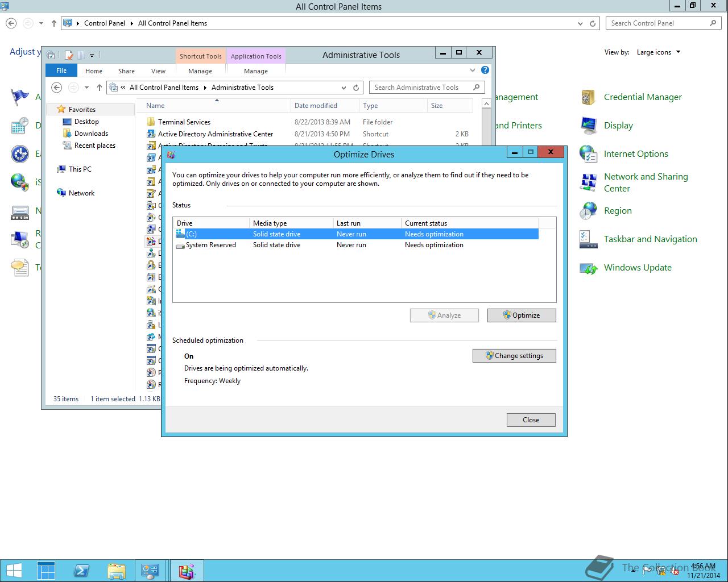Expand Control Panel breadcrumb arrow after Control Panel
This screenshot has width=728, height=582.
132,23
